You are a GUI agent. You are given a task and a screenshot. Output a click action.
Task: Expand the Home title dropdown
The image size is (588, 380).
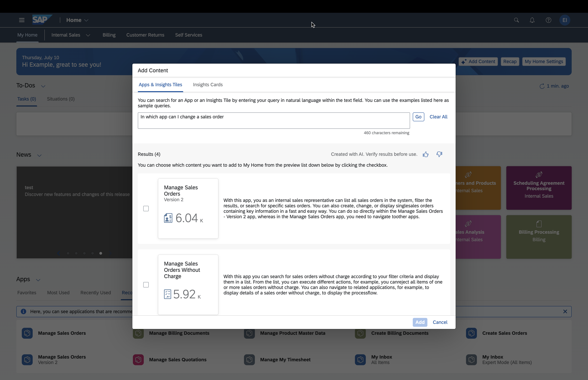point(86,20)
